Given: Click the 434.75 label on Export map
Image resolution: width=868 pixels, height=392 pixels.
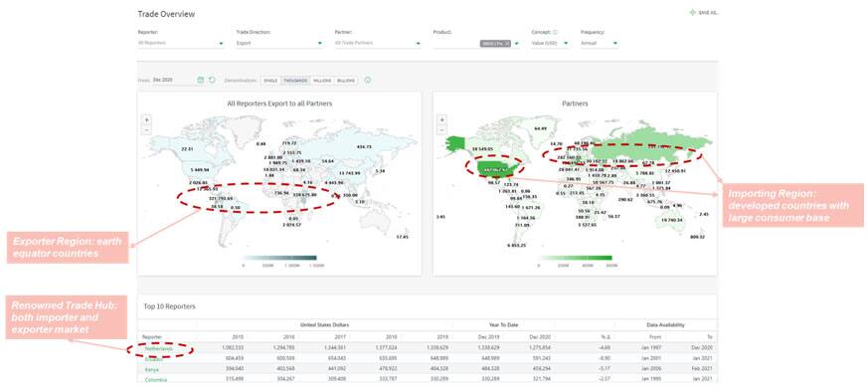Looking at the screenshot, I should 364,146.
